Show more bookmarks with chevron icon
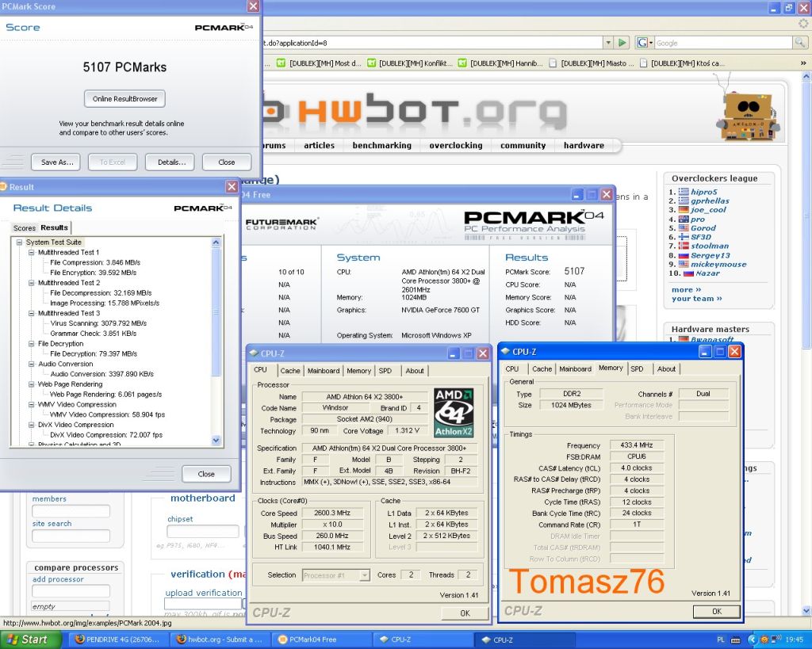Image resolution: width=812 pixels, height=649 pixels. [803, 63]
